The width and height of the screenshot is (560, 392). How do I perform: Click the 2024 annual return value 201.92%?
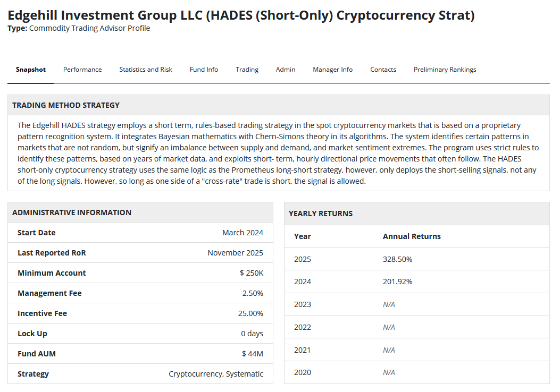(397, 282)
